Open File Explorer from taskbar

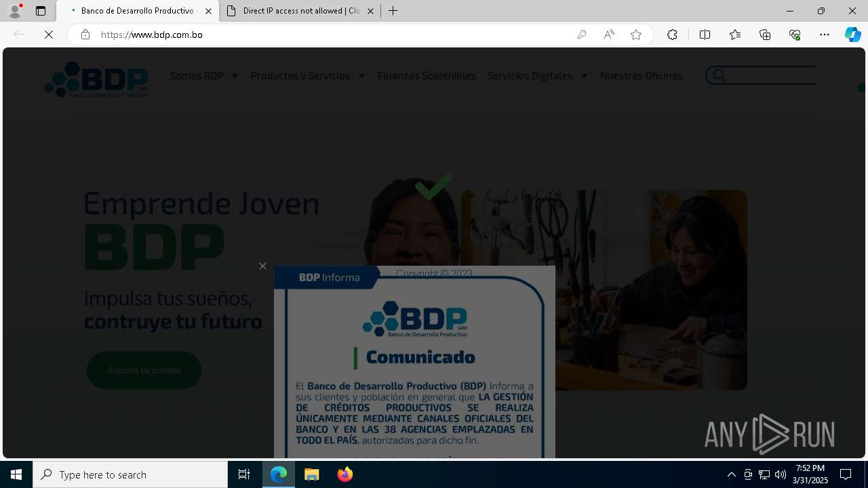[x=312, y=474]
